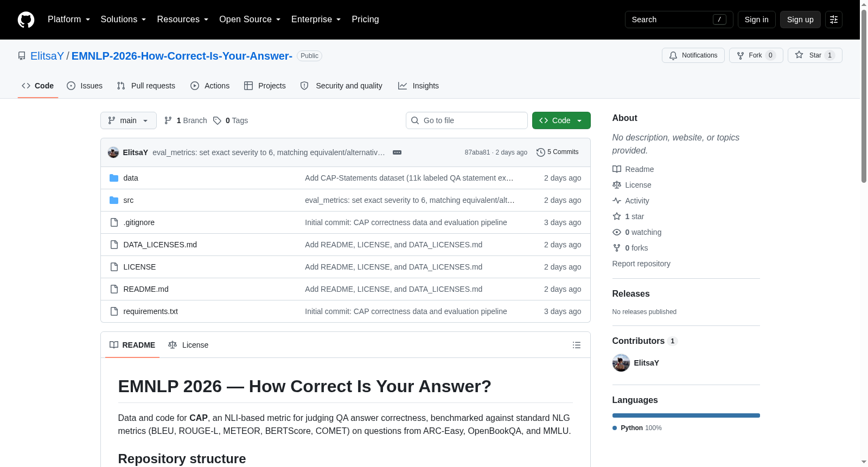Show the License tab next to README
Image resolution: width=868 pixels, height=467 pixels.
[x=188, y=345]
